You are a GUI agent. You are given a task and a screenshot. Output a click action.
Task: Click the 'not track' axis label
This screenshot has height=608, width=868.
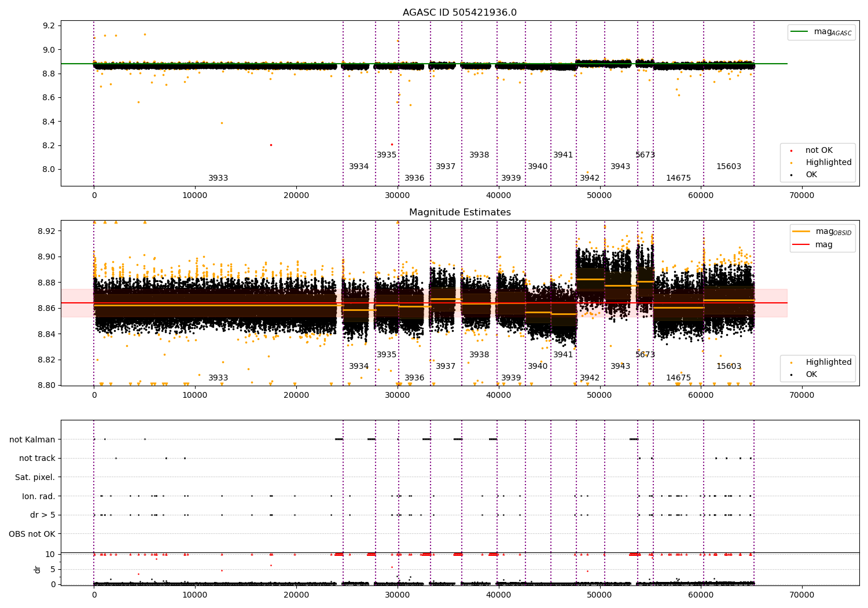point(37,458)
